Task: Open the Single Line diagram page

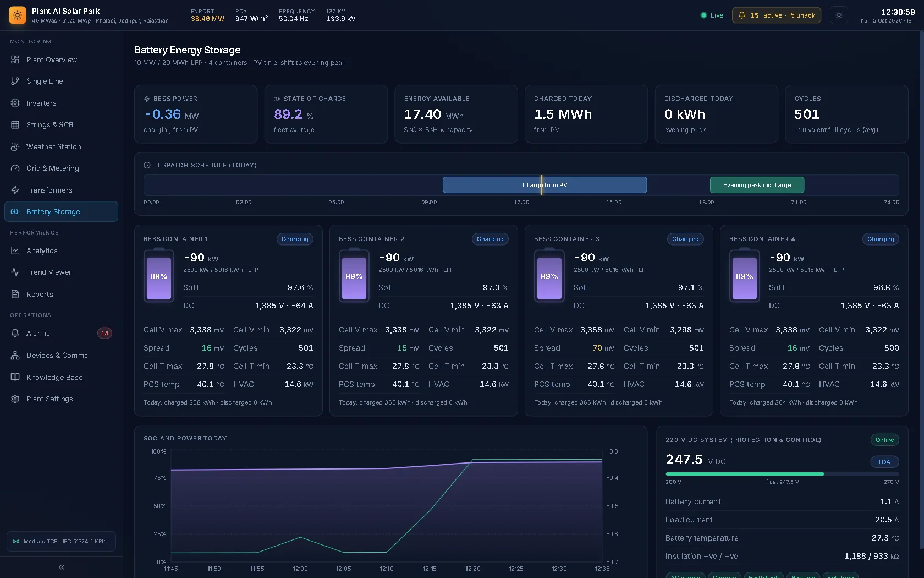Action: point(61,81)
